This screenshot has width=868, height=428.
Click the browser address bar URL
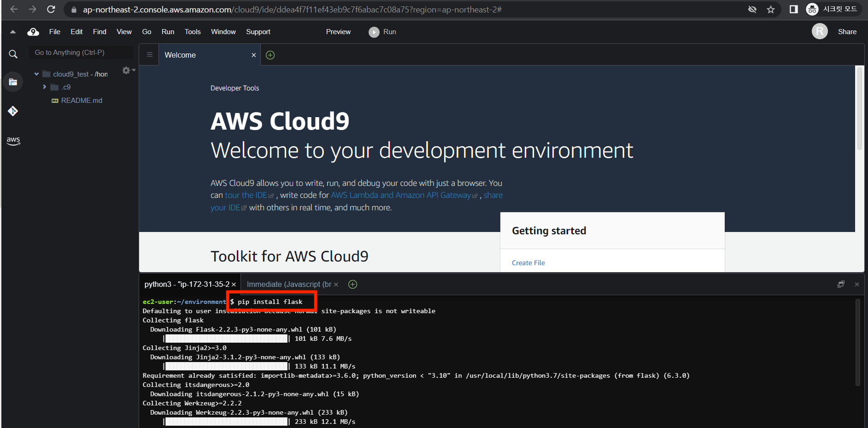pyautogui.click(x=292, y=10)
